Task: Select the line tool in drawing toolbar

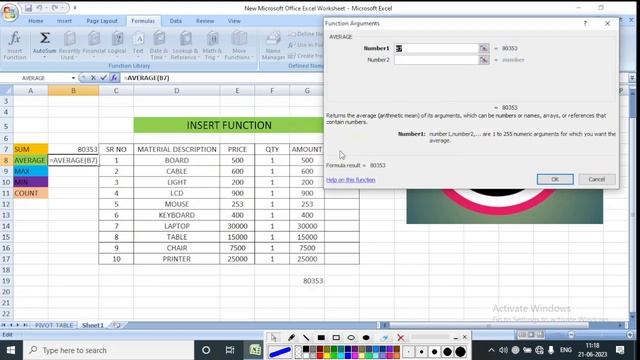Action: coord(306,338)
